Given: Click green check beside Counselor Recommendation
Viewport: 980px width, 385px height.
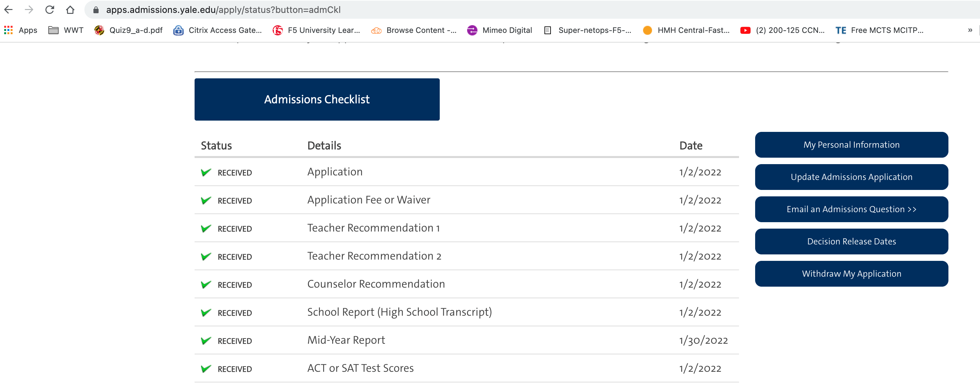Looking at the screenshot, I should 206,284.
